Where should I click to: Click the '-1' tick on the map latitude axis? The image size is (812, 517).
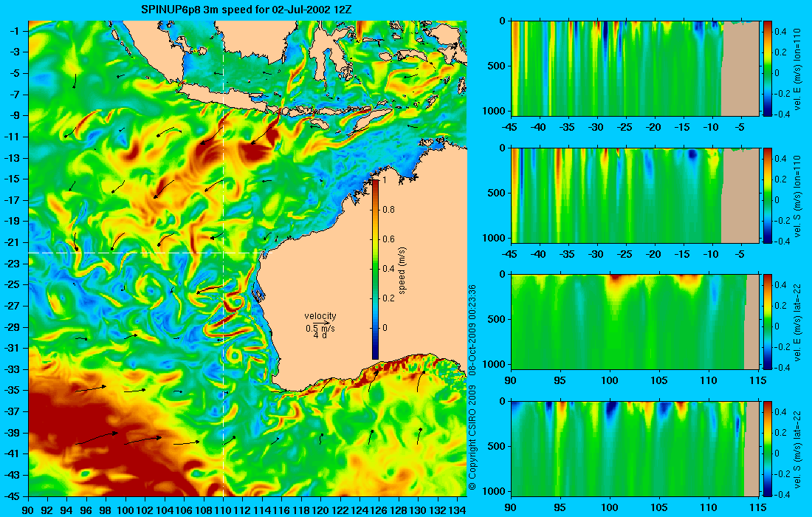[x=15, y=31]
